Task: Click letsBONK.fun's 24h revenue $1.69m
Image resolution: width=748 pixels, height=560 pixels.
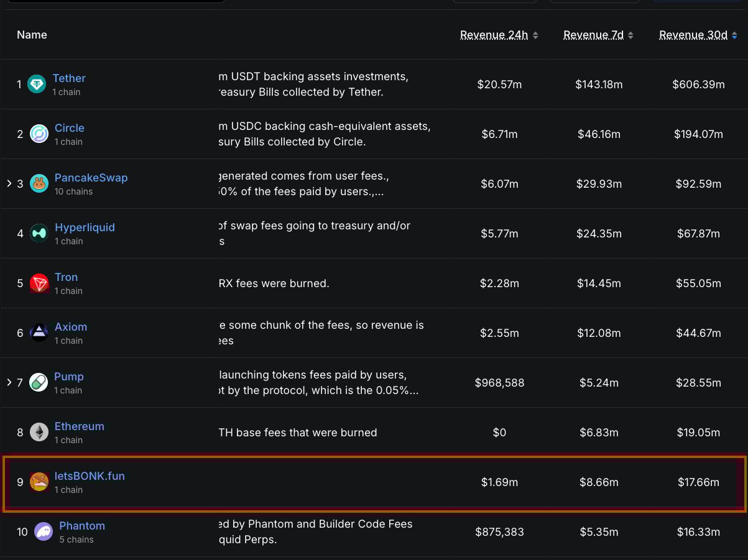Action: point(499,482)
